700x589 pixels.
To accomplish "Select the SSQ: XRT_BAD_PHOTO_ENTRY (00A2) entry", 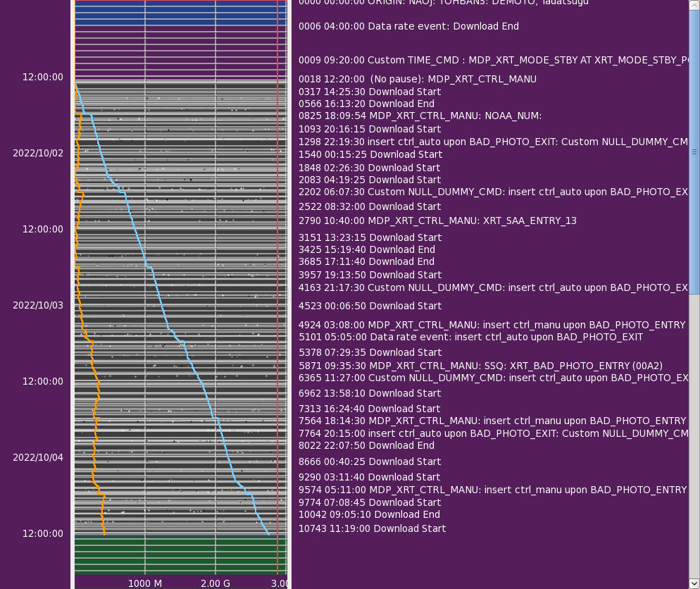I will (480, 366).
